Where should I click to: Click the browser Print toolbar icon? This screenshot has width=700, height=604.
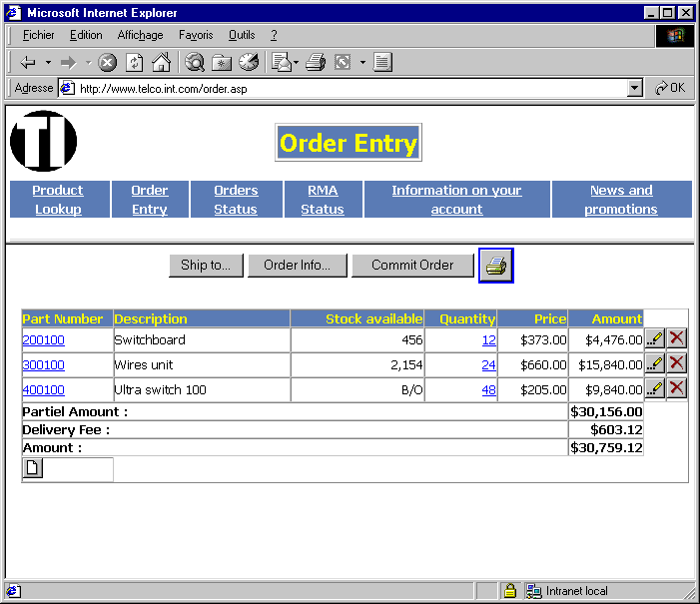[x=316, y=63]
